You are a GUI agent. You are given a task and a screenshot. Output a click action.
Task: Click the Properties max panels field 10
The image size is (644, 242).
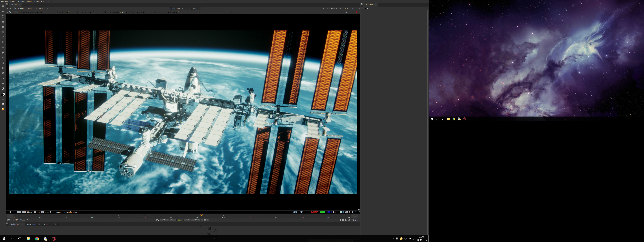click(362, 8)
